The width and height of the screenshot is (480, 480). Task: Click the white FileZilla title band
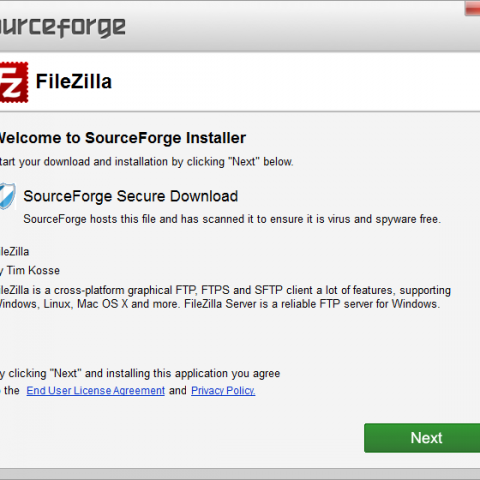[240, 82]
